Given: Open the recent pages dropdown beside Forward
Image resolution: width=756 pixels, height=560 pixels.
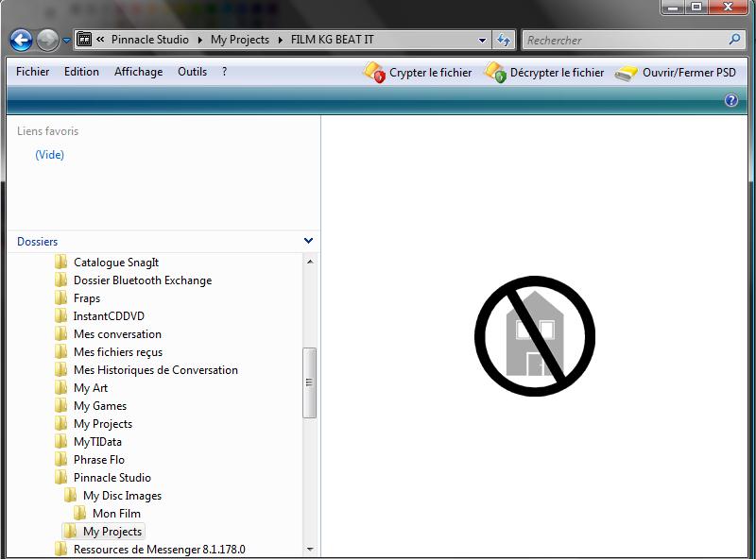Looking at the screenshot, I should pyautogui.click(x=66, y=41).
